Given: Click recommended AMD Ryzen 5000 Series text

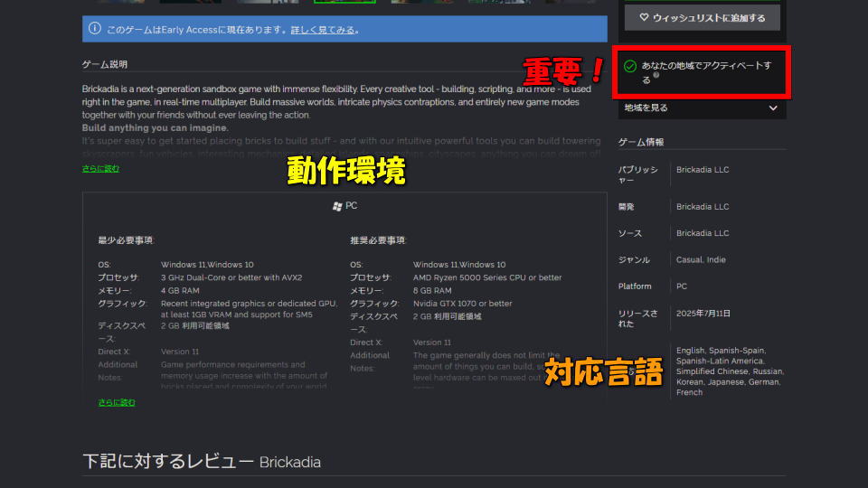Looking at the screenshot, I should coord(487,277).
